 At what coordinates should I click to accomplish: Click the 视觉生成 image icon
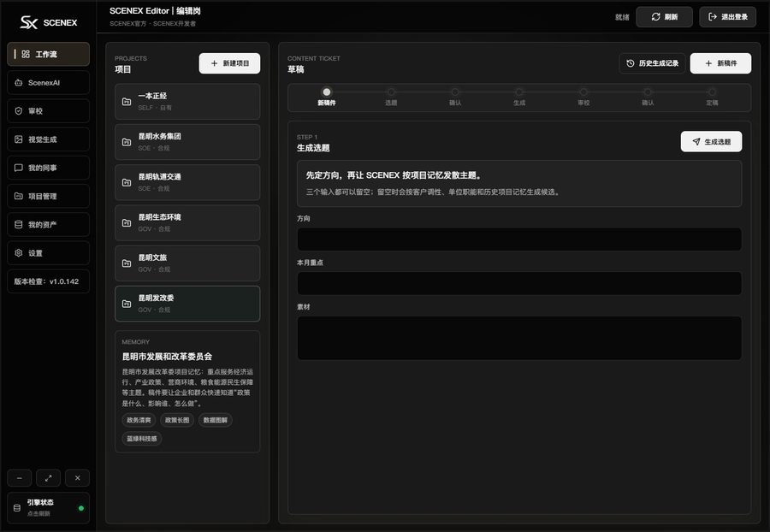point(19,139)
